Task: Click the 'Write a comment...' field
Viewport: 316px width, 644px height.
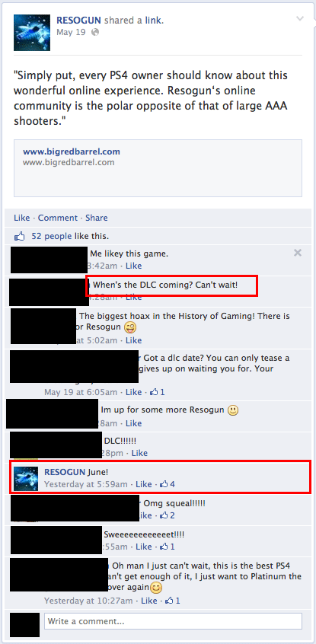Action: tap(173, 621)
